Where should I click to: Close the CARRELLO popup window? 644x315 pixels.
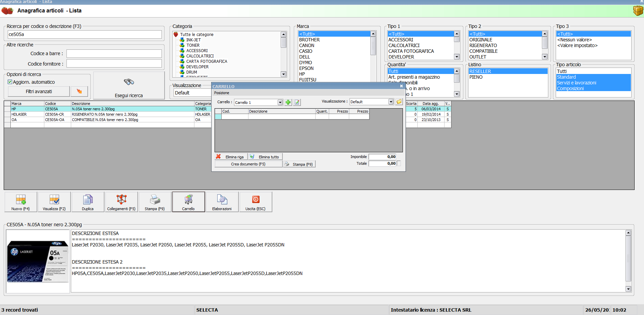[401, 86]
